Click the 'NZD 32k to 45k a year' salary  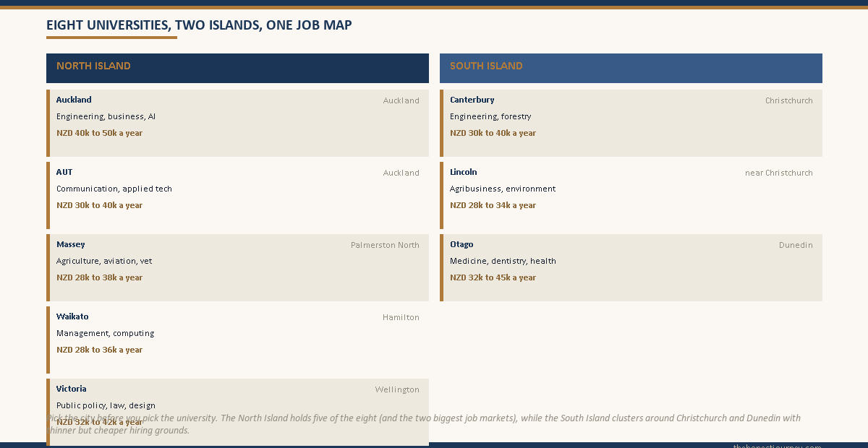(x=493, y=277)
